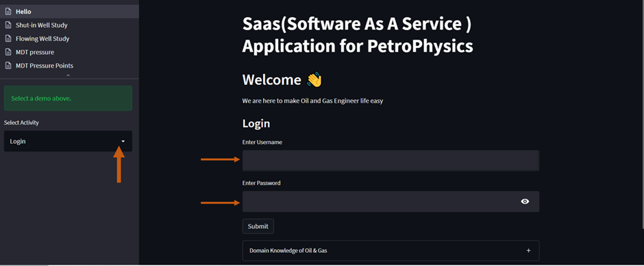Click the Enter Username input field
Image resolution: width=644 pixels, height=266 pixels.
pyautogui.click(x=391, y=160)
